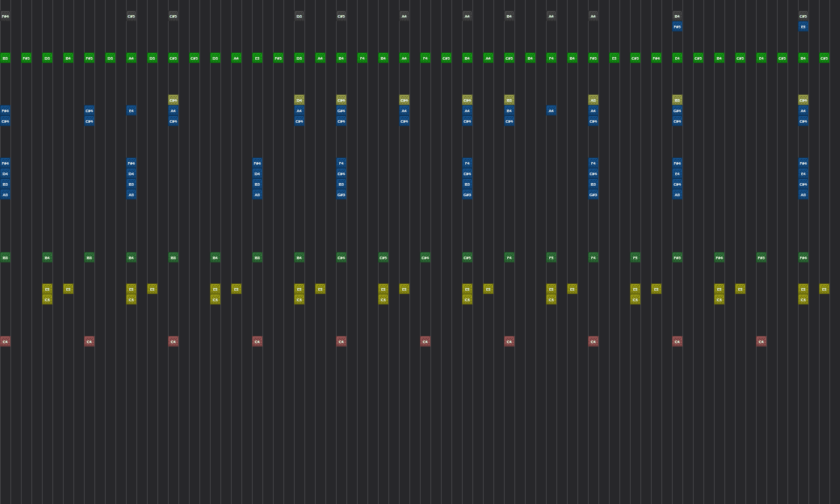Image resolution: width=840 pixels, height=504 pixels.
Task: Select the blue A4 note directly under olive A3
Action: pyautogui.click(x=593, y=110)
